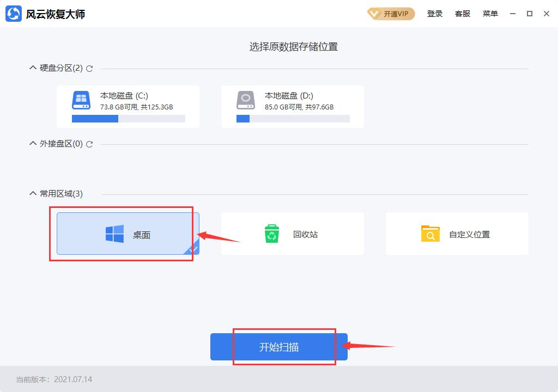Open 客服 customer service

[463, 14]
